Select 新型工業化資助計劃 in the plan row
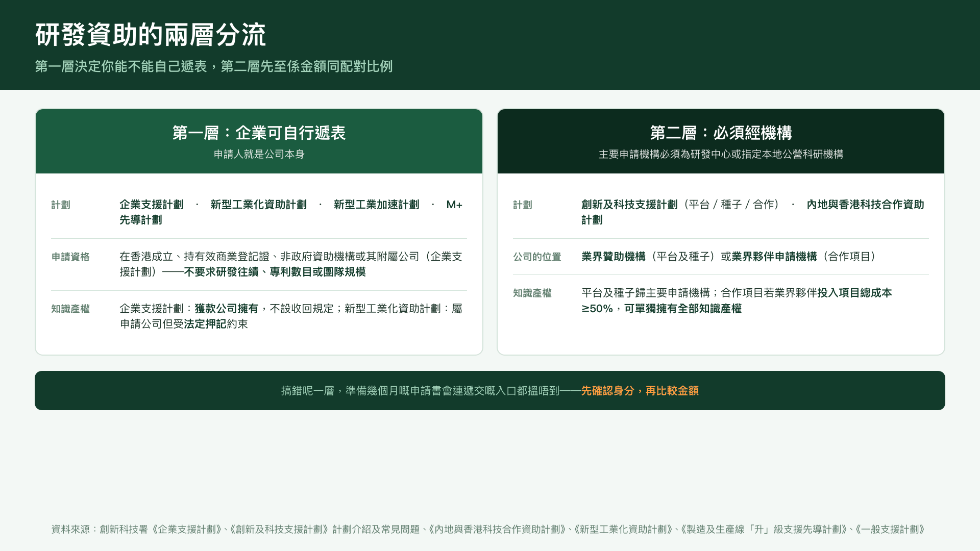 [259, 205]
